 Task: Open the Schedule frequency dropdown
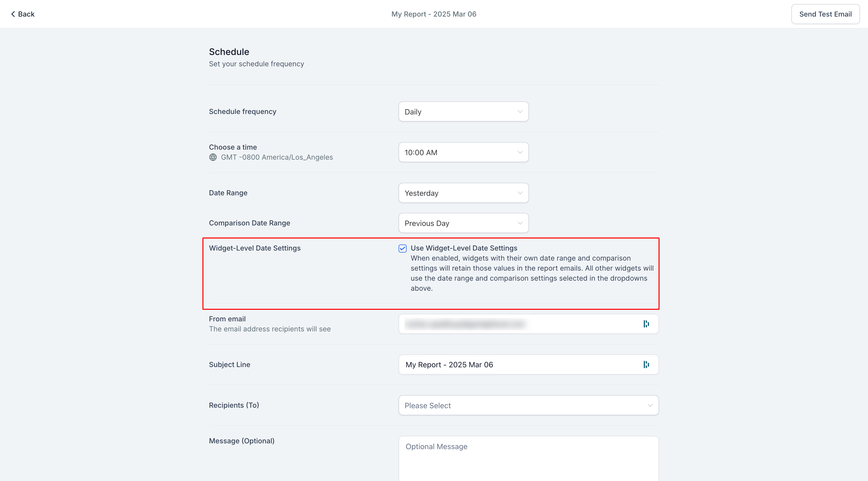point(463,111)
